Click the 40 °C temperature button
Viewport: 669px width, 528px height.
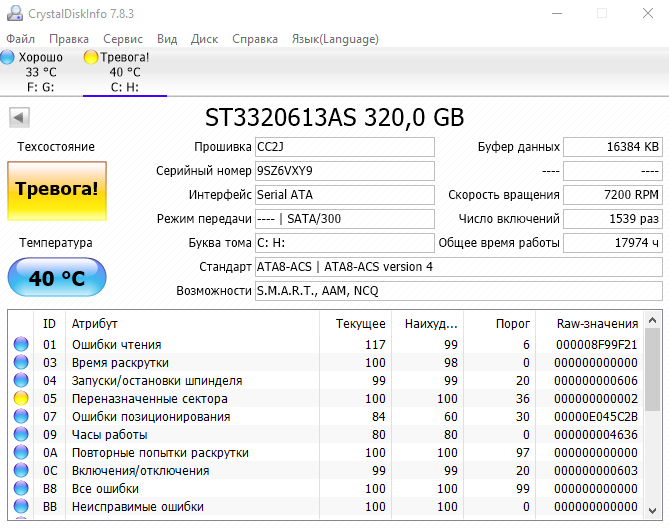pyautogui.click(x=57, y=278)
